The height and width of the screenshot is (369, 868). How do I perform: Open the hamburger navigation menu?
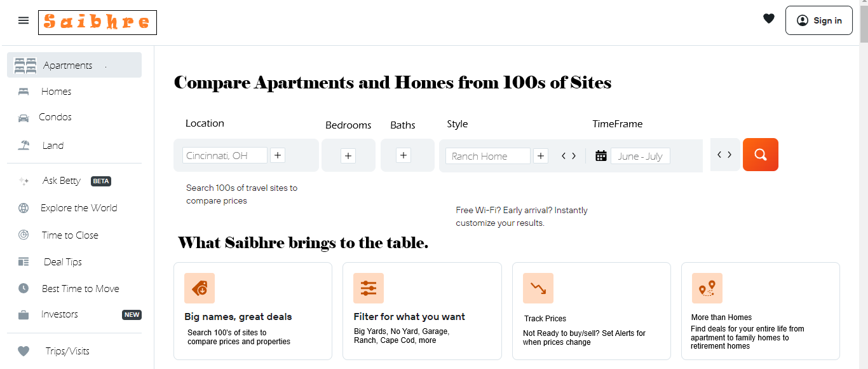pyautogui.click(x=24, y=20)
